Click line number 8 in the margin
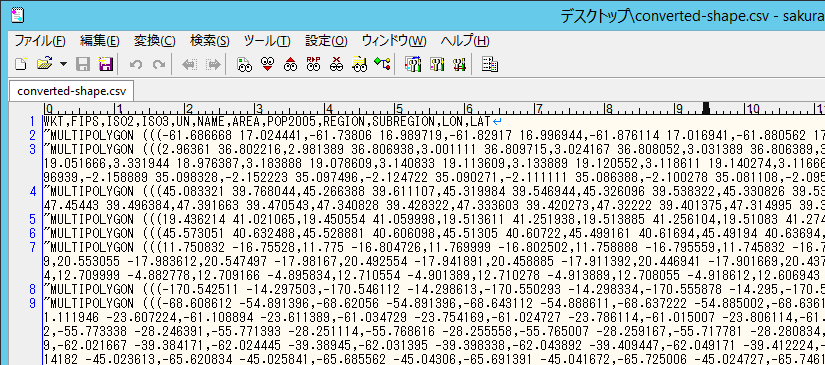The height and width of the screenshot is (365, 825). click(x=33, y=289)
